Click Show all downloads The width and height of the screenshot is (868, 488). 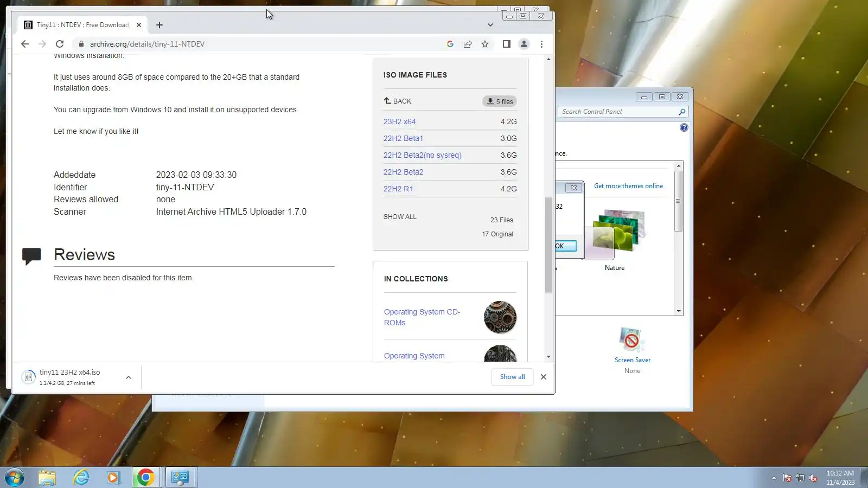coord(513,377)
